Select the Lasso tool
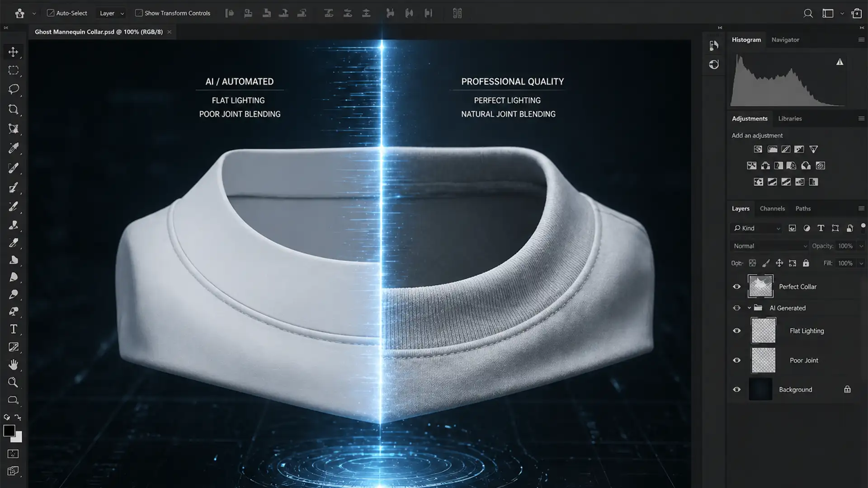 13,89
